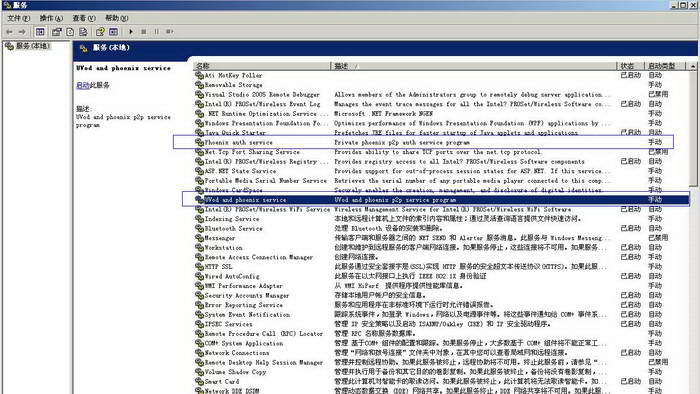The height and width of the screenshot is (394, 700).
Task: Select the UVod and phoenix service row
Action: point(442,200)
